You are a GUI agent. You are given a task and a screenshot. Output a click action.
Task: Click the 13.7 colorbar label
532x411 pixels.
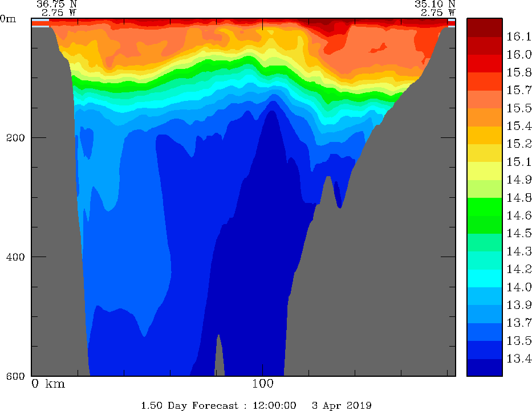(x=519, y=323)
